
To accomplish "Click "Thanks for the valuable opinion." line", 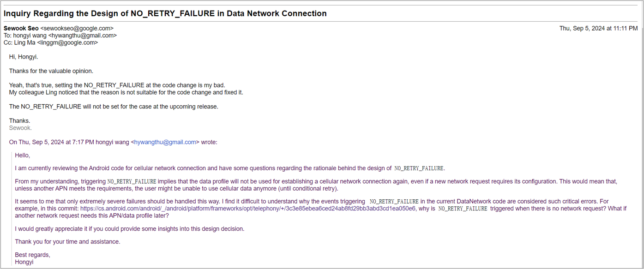I will 51,71.
